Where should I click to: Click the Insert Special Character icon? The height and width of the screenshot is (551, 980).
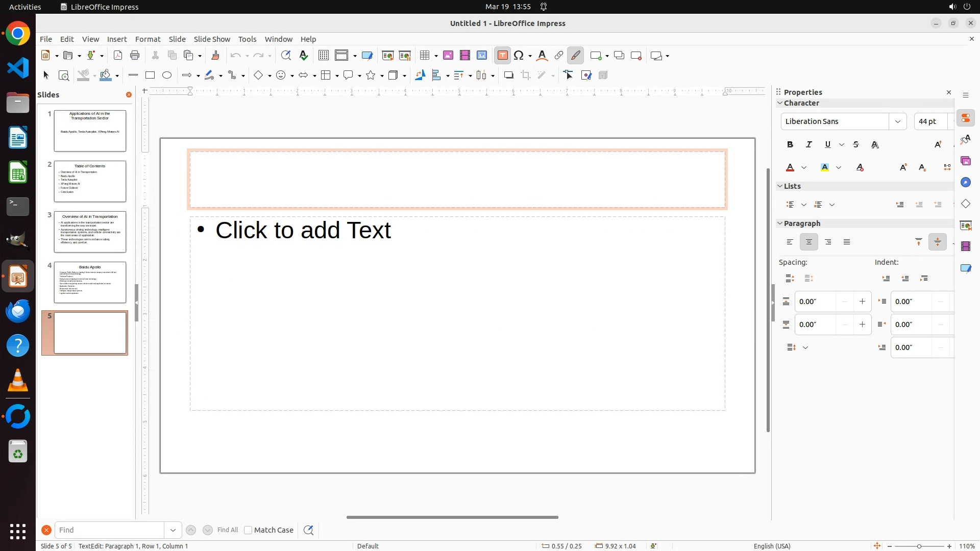[x=519, y=56]
